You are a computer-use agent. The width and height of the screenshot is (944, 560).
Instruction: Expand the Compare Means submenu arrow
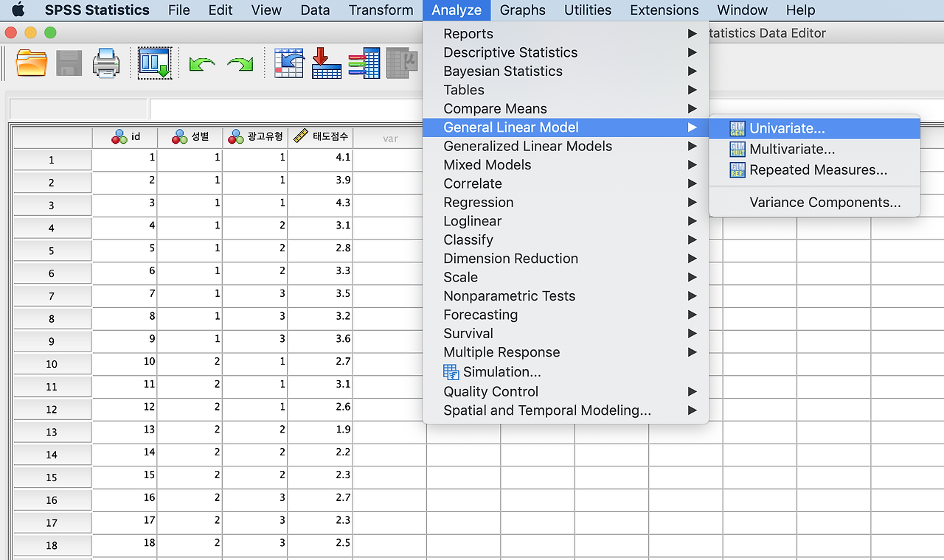692,108
